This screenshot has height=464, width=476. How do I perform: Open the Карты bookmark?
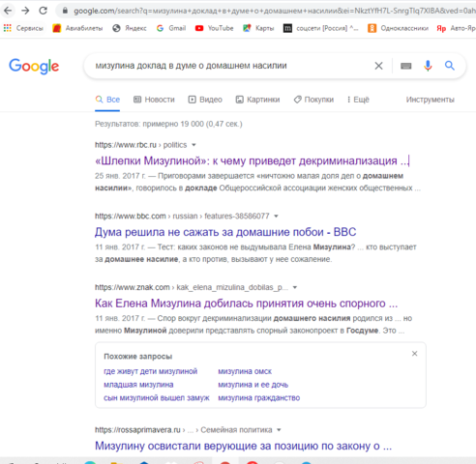258,28
